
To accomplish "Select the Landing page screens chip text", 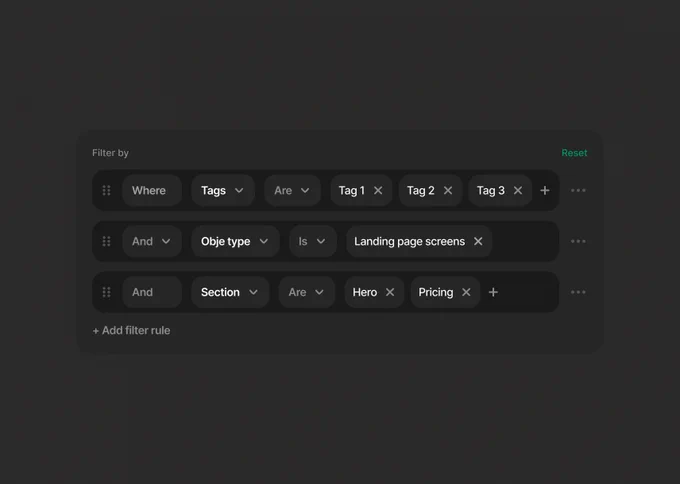I will pyautogui.click(x=409, y=241).
